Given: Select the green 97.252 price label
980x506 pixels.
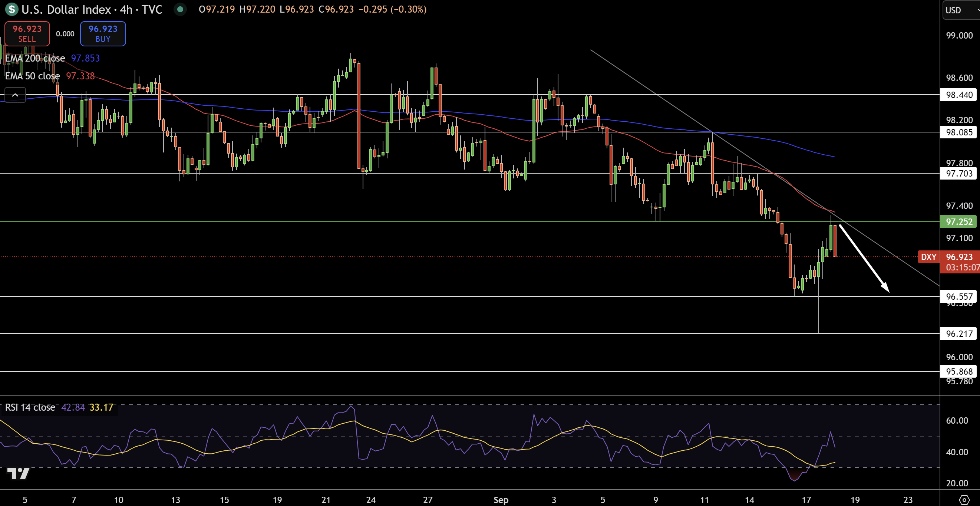Looking at the screenshot, I should pyautogui.click(x=959, y=221).
